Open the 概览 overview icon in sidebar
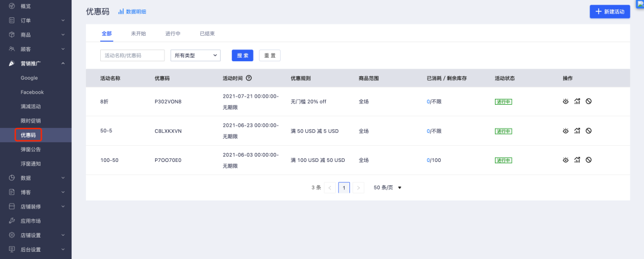 click(x=12, y=6)
